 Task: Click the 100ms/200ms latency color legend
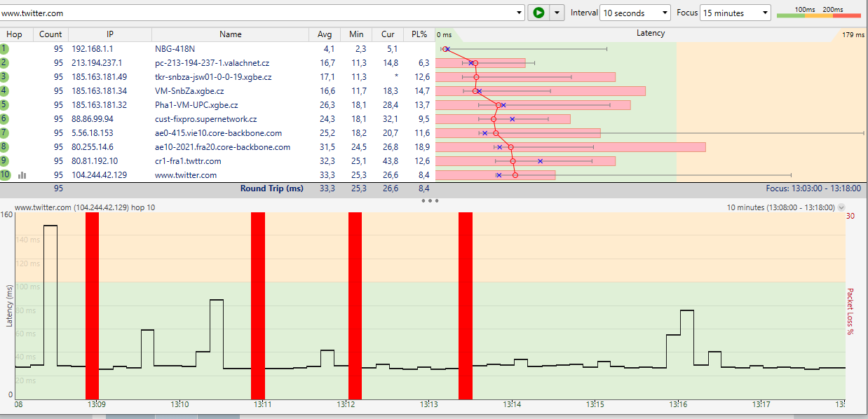click(819, 13)
